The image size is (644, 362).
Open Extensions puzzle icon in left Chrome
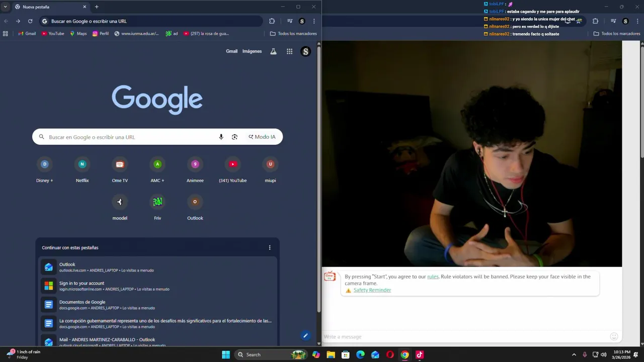click(x=272, y=21)
